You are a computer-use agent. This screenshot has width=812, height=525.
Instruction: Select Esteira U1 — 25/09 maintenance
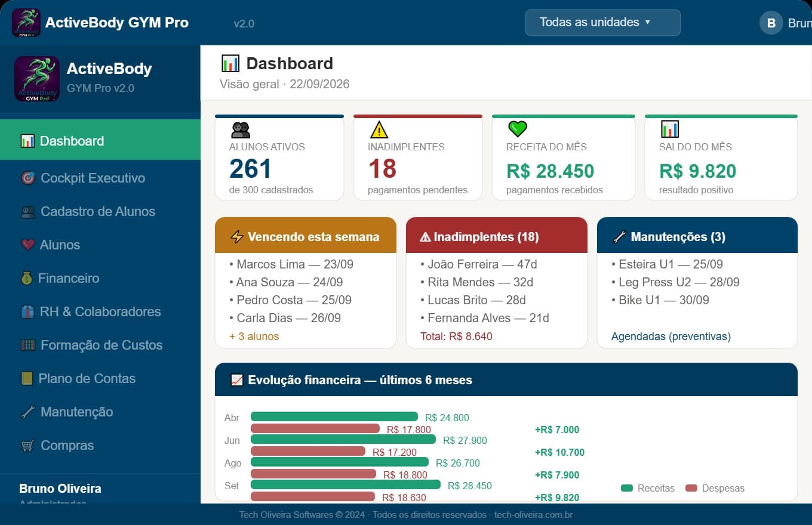[x=667, y=264]
